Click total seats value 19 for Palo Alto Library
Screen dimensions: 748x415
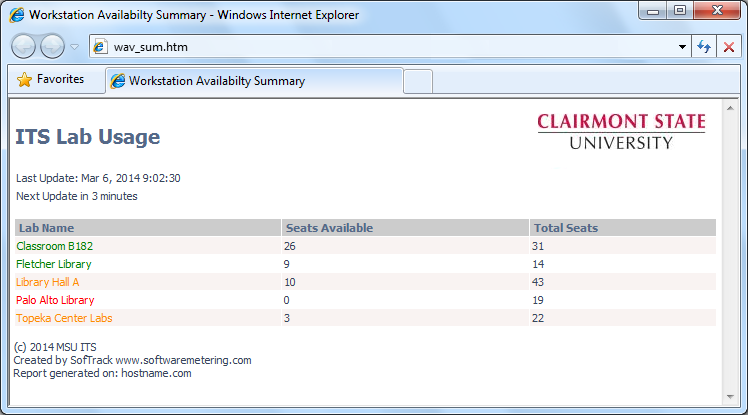pyautogui.click(x=538, y=300)
